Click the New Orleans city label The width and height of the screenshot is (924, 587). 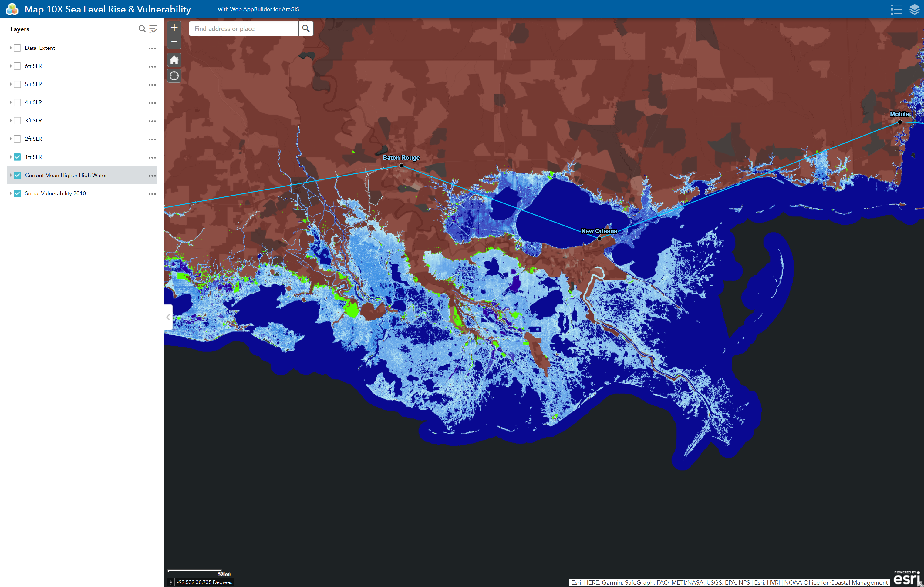tap(599, 231)
